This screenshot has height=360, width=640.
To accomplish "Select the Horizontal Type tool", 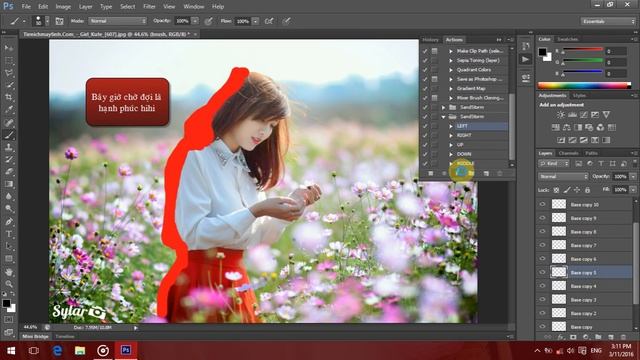I will point(9,234).
